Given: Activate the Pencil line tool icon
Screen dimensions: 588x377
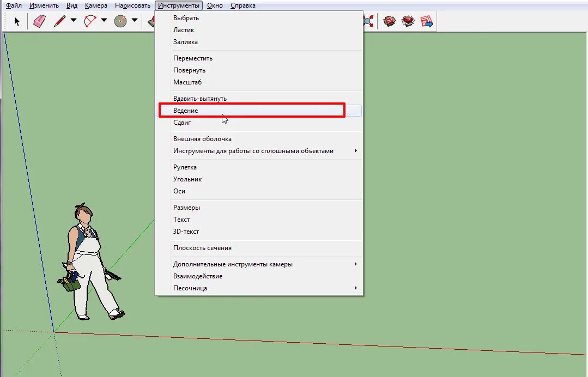Looking at the screenshot, I should 59,21.
